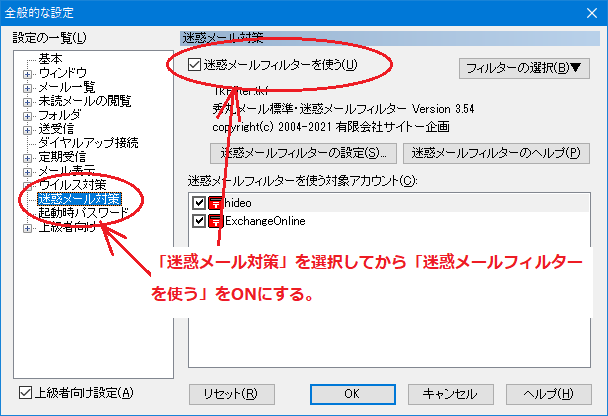The image size is (608, 416).
Task: Uncheck the ExchangeOnline account checkbox
Action: [199, 221]
